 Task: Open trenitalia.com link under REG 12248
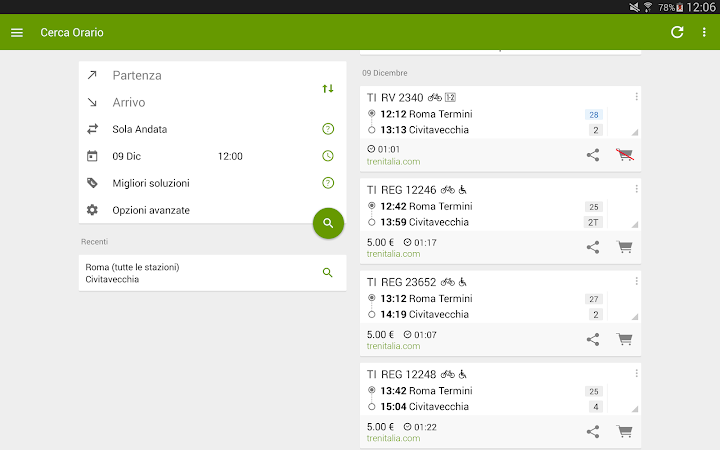(394, 439)
